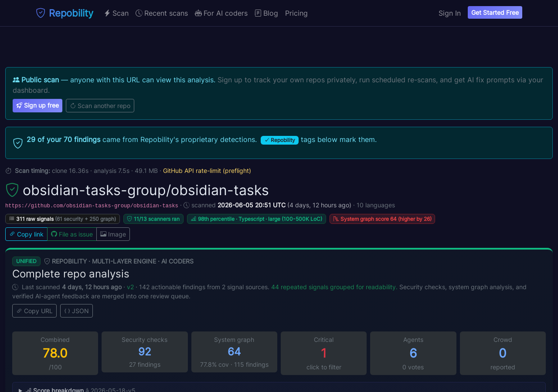Click the 11/13 scanners ran badge
This screenshot has width=558, height=392.
(153, 219)
